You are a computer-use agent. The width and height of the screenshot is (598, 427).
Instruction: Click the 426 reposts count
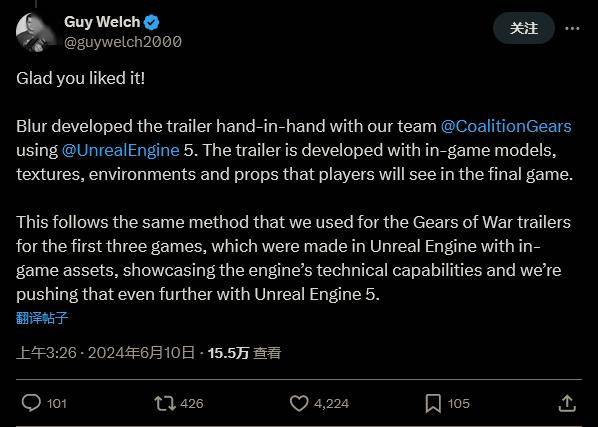(192, 403)
